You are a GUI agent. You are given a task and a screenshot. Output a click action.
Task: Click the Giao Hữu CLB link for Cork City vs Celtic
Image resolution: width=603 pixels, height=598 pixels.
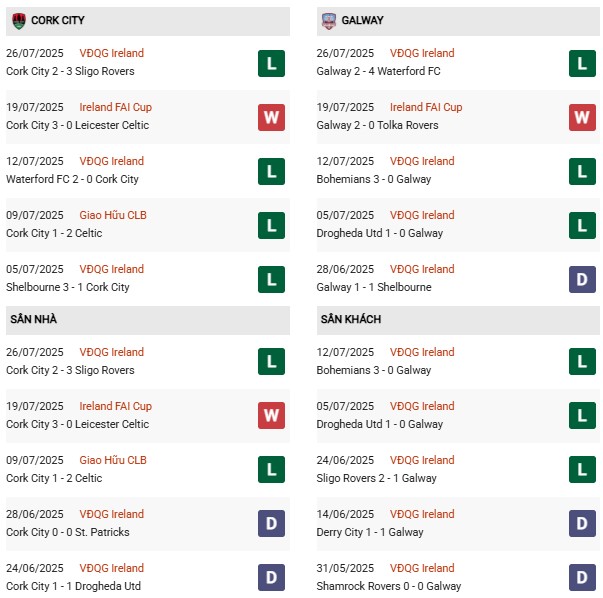[113, 215]
